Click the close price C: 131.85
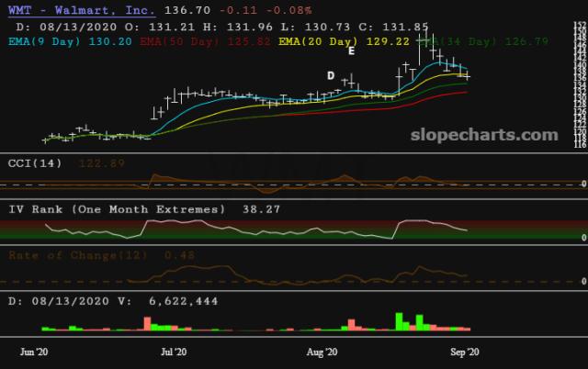The image size is (588, 369). pyautogui.click(x=394, y=27)
